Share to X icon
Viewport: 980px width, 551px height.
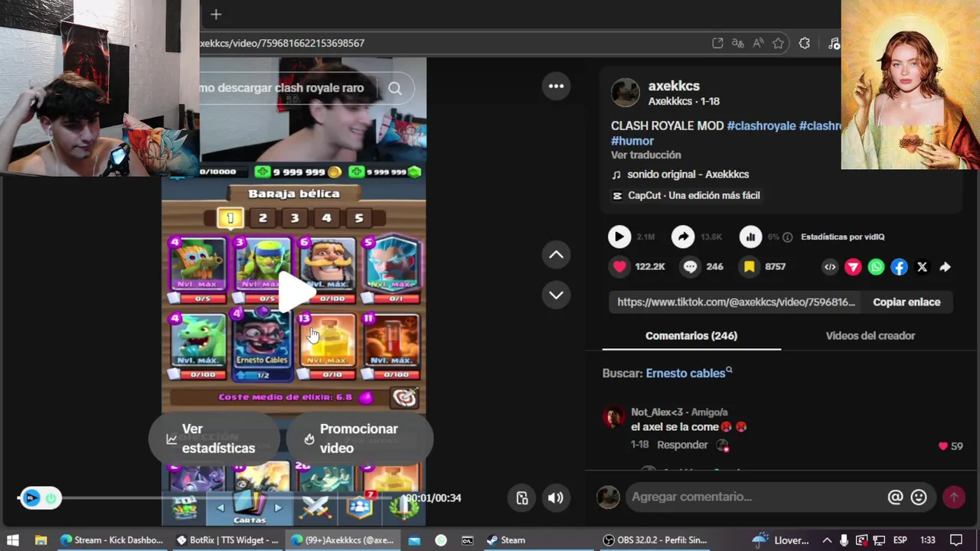(923, 267)
